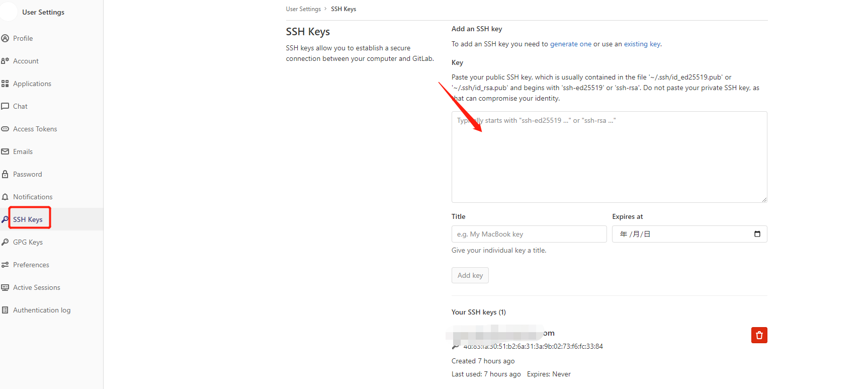
Task: Click the Password lock icon
Action: [x=5, y=174]
